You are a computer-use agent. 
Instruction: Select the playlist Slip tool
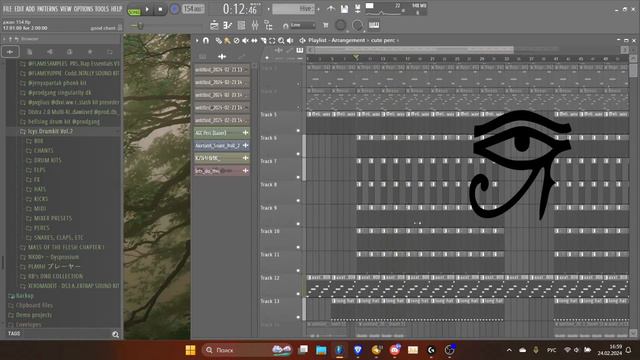pyautogui.click(x=254, y=40)
